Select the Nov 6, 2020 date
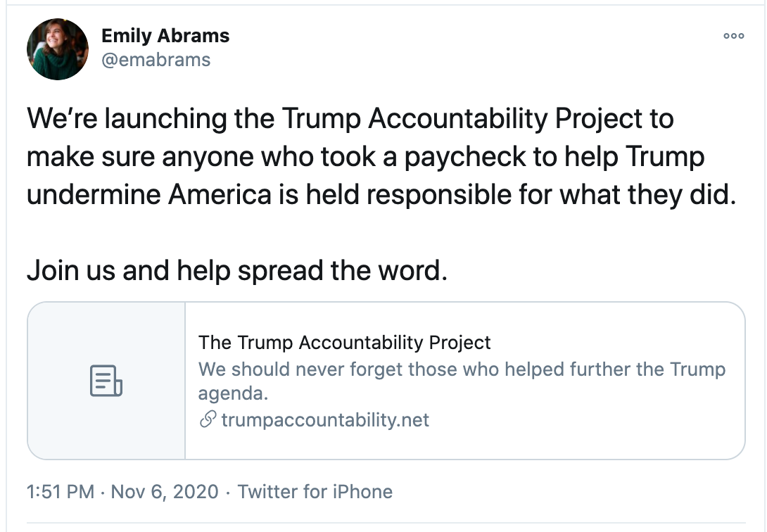The height and width of the screenshot is (532, 767). pyautogui.click(x=165, y=491)
